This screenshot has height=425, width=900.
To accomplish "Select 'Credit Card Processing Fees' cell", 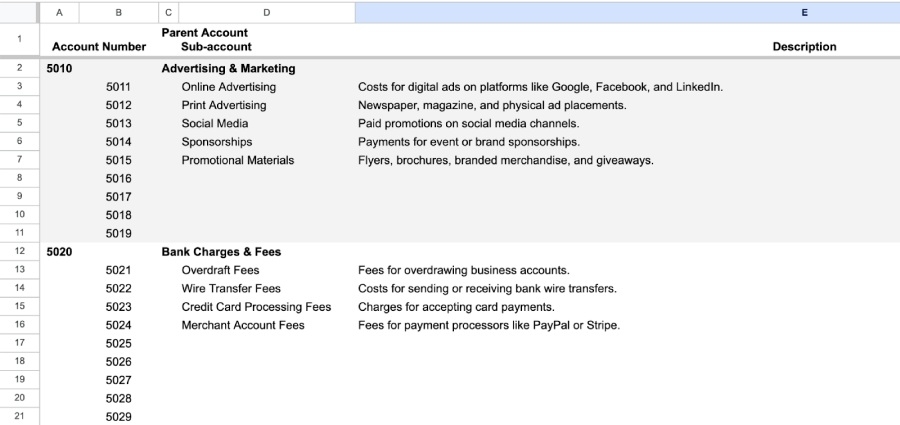I will pyautogui.click(x=256, y=307).
